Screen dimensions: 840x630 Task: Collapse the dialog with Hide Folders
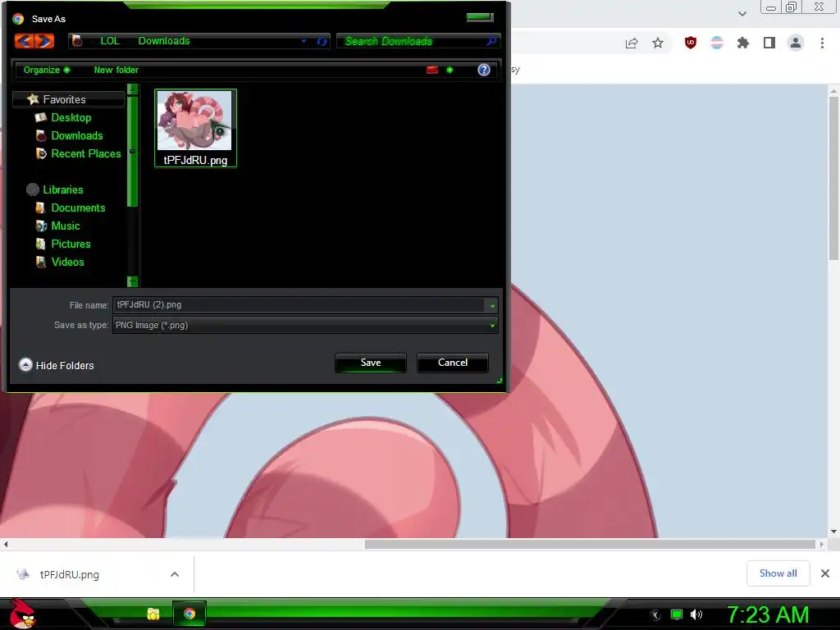point(57,365)
